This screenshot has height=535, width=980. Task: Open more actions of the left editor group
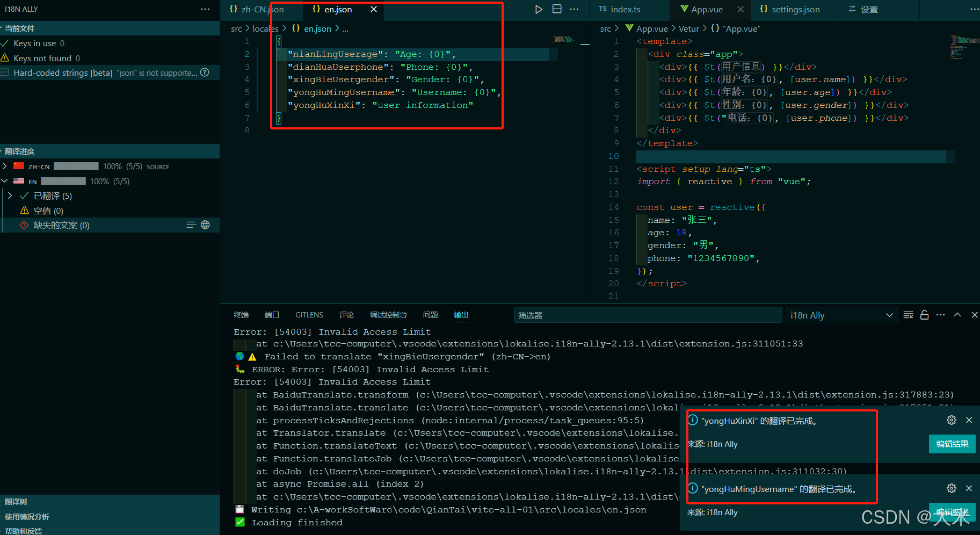(x=574, y=9)
